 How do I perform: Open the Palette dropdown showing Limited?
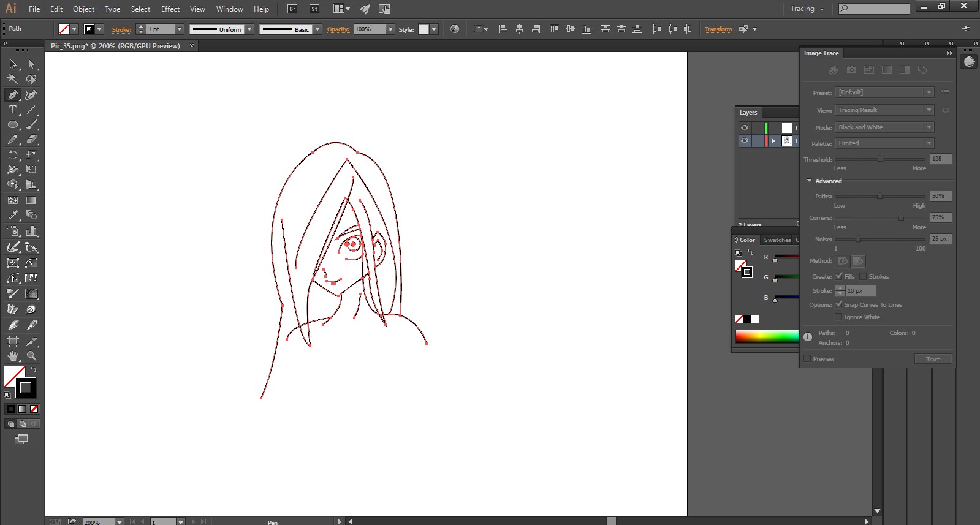(885, 143)
